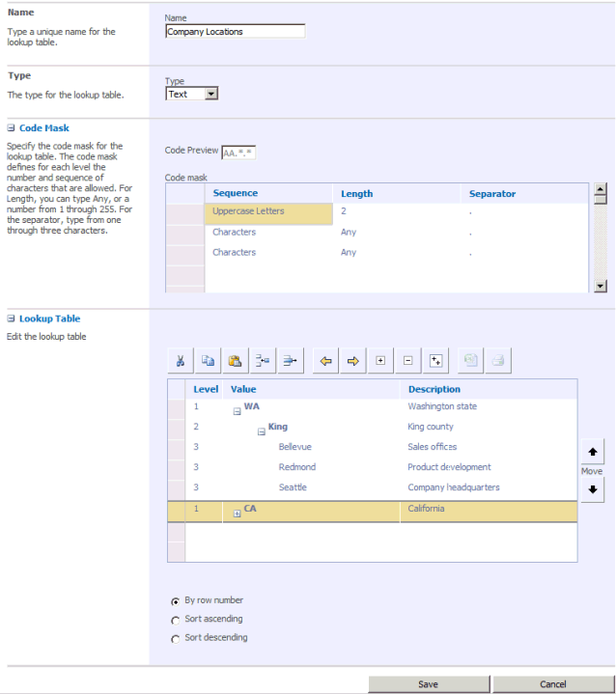Click the Lookup Table heading link
Screen dimensions: 616x694
coord(49,319)
